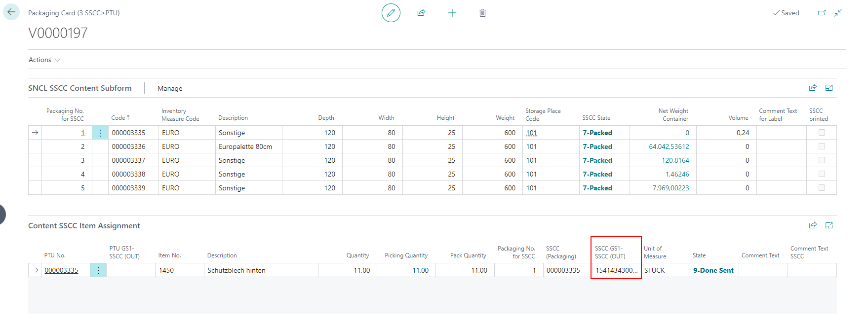This screenshot has height=323, width=868.
Task: Click the SSCC GS1-SSCC (OUT) value cell
Action: pyautogui.click(x=616, y=270)
